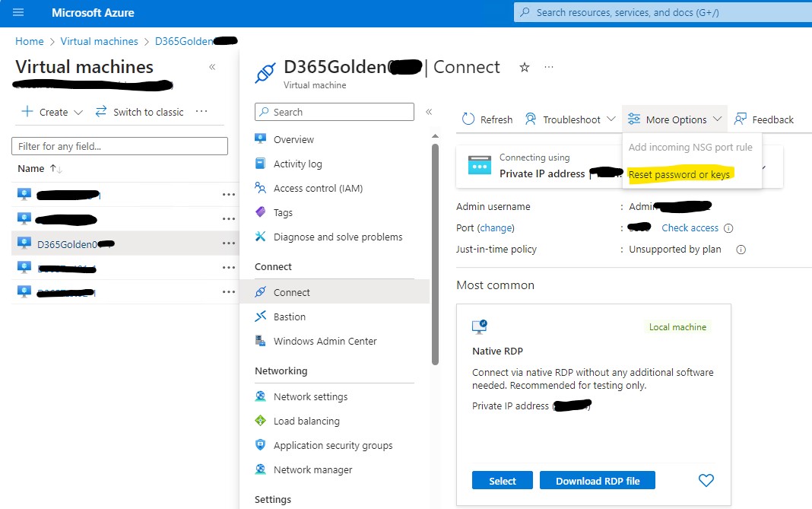Click the Windows Admin Center icon
Image resolution: width=812 pixels, height=509 pixels.
[261, 341]
